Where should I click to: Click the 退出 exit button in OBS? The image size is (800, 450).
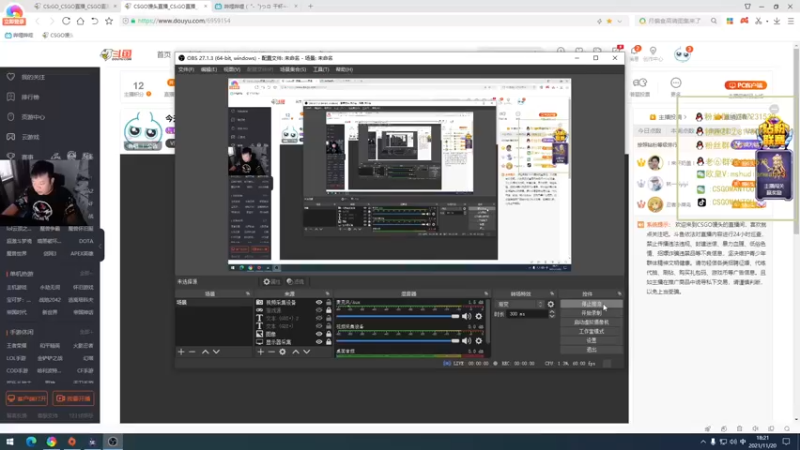(x=591, y=349)
